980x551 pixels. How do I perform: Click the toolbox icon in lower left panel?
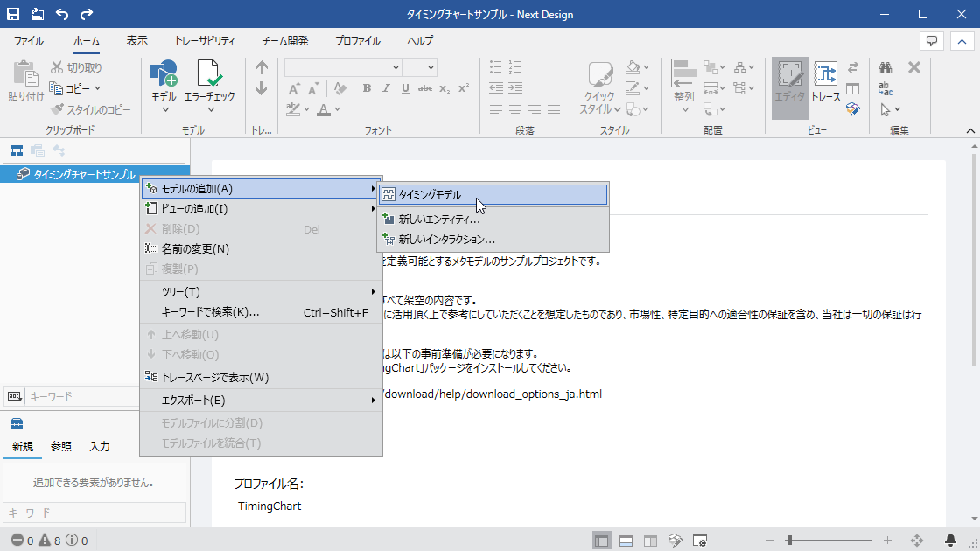[x=17, y=424]
